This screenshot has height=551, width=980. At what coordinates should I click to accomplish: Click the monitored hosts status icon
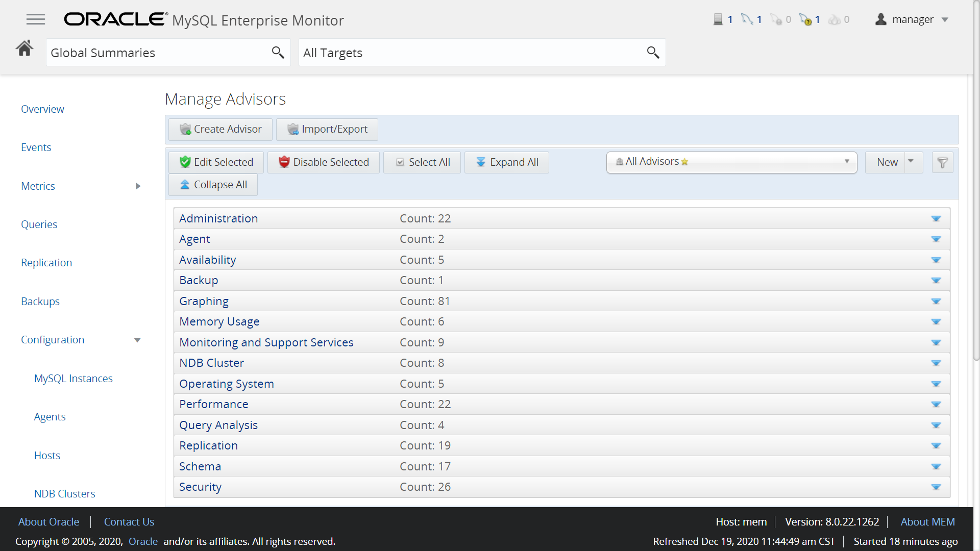tap(718, 19)
